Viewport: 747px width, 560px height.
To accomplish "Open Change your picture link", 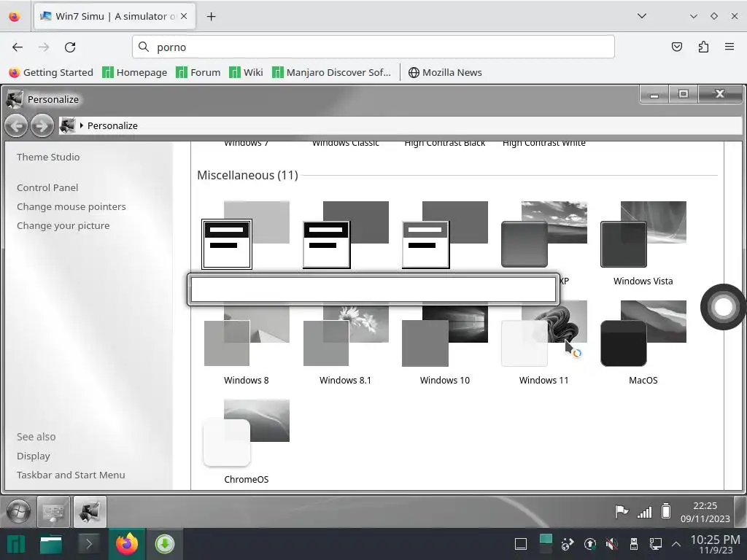I will pos(63,226).
